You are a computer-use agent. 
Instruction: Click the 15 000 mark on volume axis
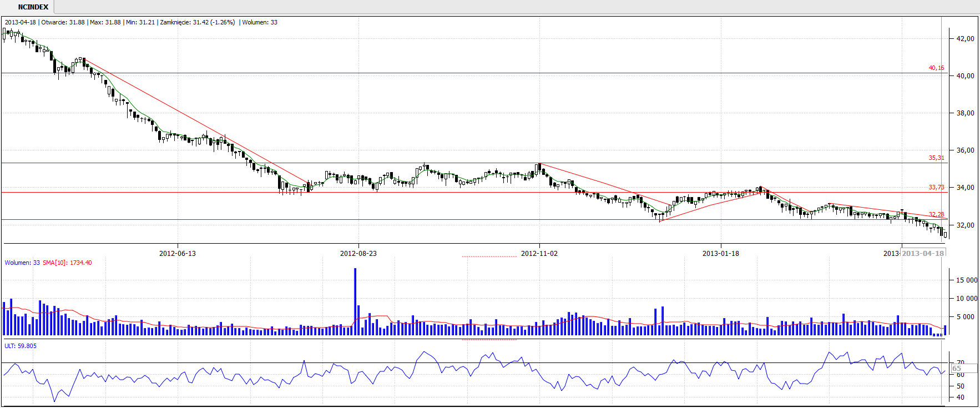click(966, 280)
